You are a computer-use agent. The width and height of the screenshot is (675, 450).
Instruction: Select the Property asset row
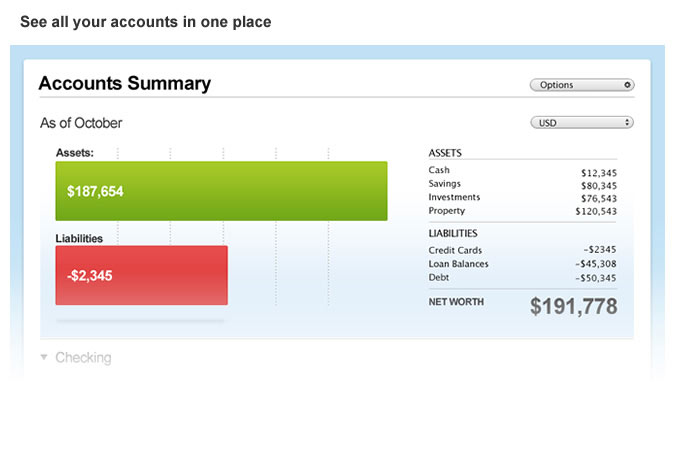[x=522, y=211]
